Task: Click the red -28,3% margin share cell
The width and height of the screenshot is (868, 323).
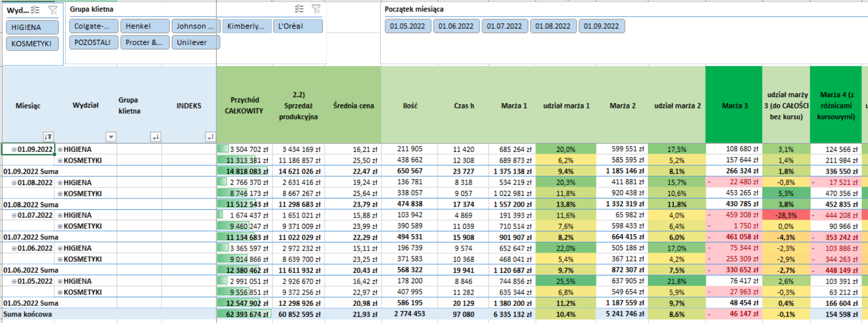Action: [x=785, y=216]
